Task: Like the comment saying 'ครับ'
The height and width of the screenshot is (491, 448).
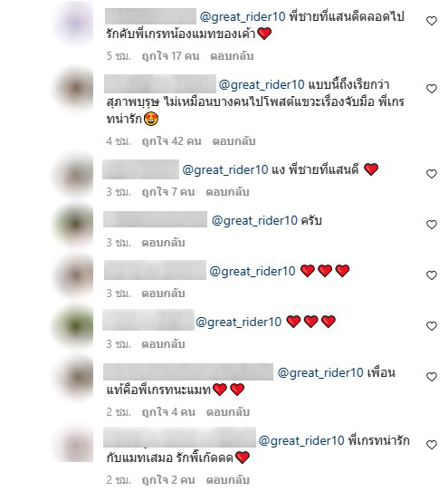Action: (x=432, y=225)
